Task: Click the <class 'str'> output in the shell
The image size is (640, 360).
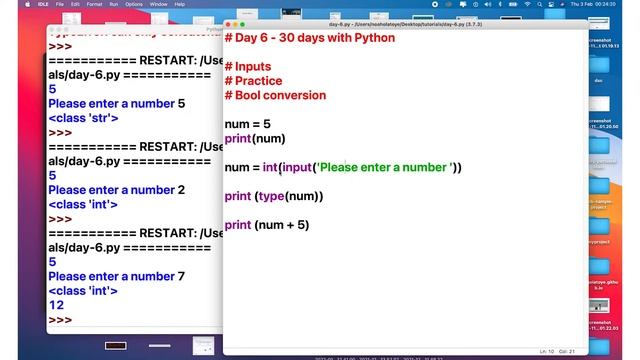Action: (x=83, y=118)
